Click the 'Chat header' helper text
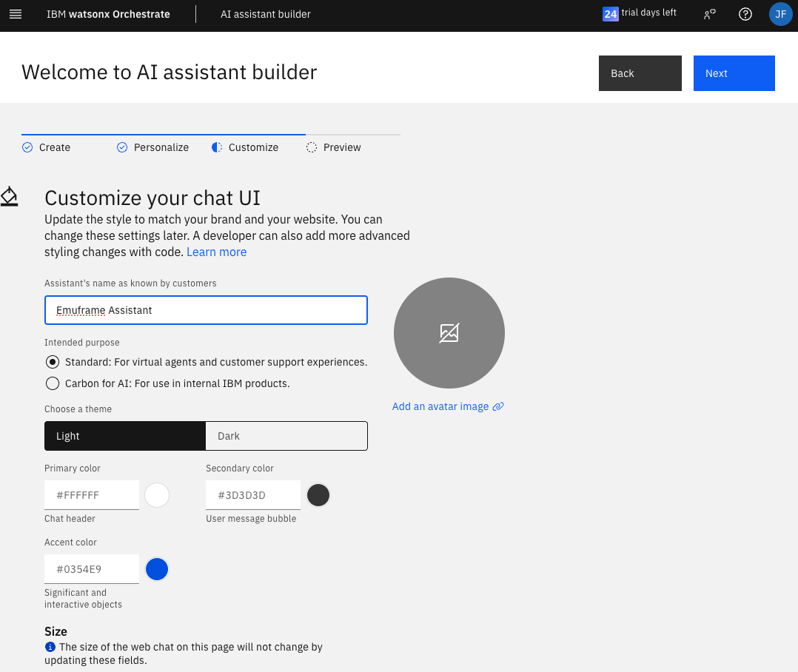 coord(70,518)
